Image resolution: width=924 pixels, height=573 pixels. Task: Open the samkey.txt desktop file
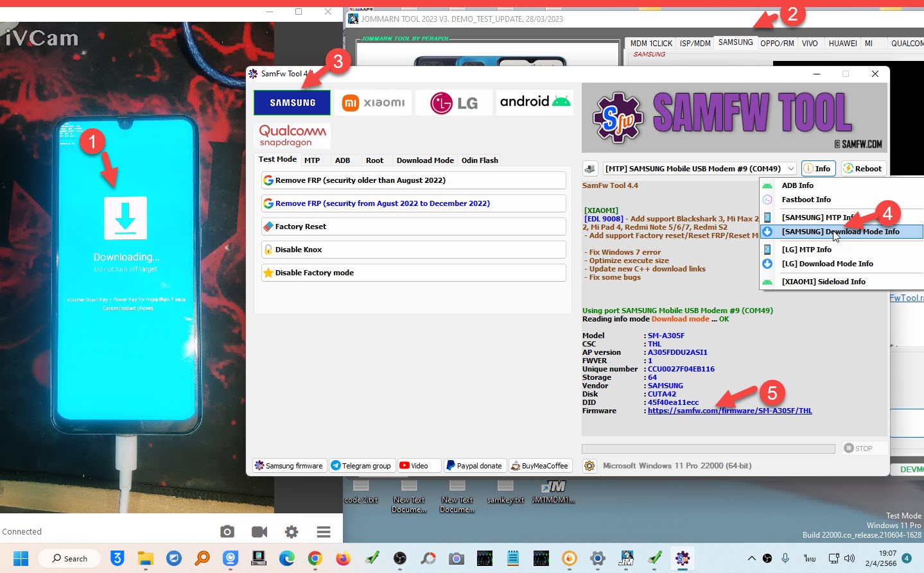coord(505,492)
